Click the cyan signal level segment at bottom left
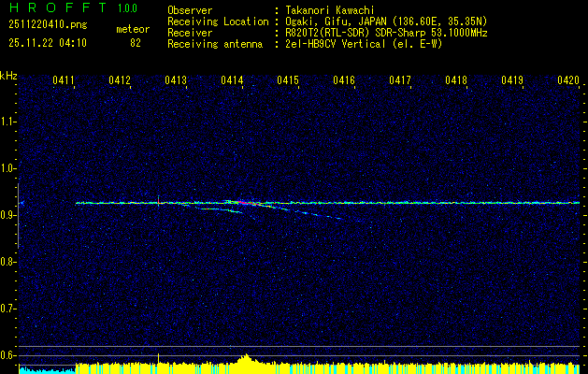The height and width of the screenshot is (374, 588). pos(48,370)
